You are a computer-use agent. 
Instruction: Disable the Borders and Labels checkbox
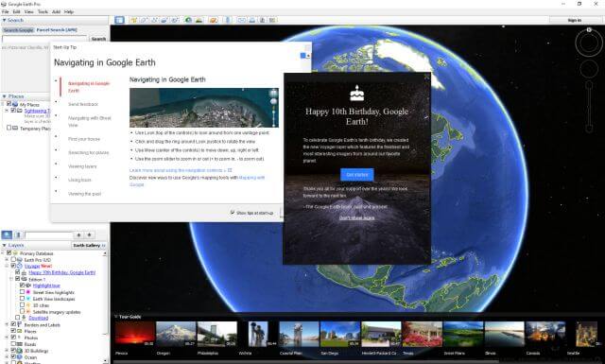coord(13,324)
